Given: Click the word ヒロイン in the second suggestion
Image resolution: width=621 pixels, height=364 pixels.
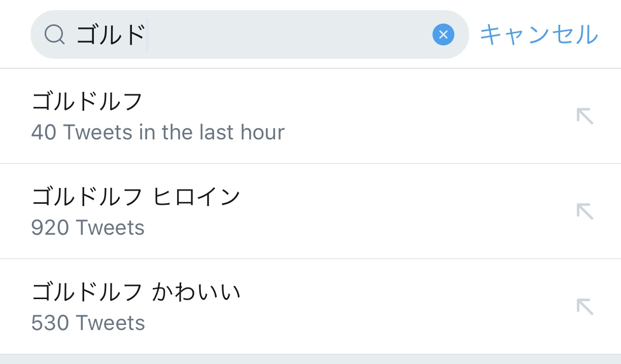Looking at the screenshot, I should pos(196,197).
